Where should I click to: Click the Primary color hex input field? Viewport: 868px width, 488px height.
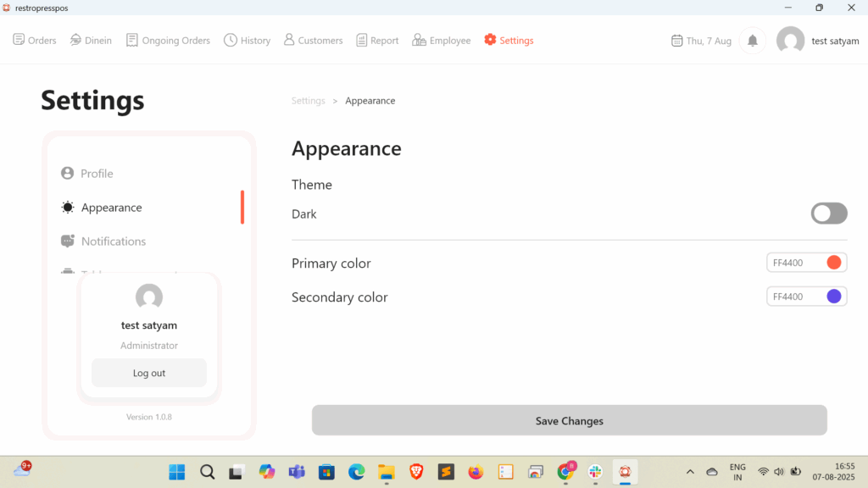[793, 263]
